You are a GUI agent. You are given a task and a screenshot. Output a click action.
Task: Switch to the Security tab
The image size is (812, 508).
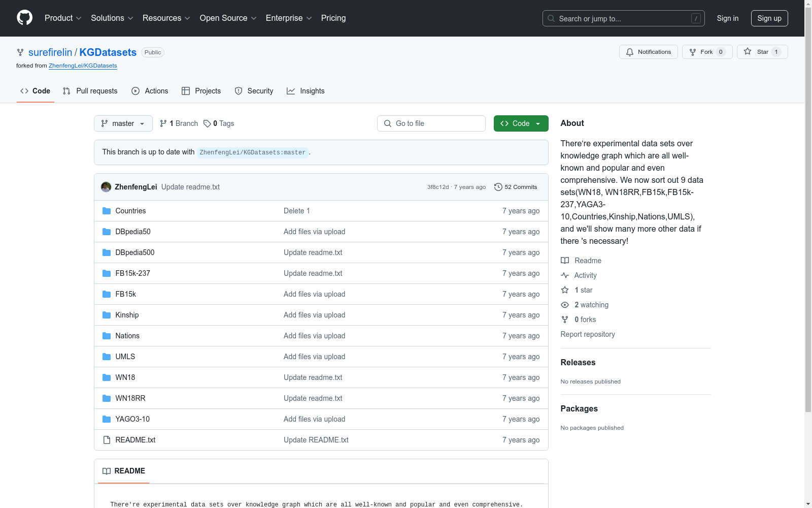coord(254,91)
